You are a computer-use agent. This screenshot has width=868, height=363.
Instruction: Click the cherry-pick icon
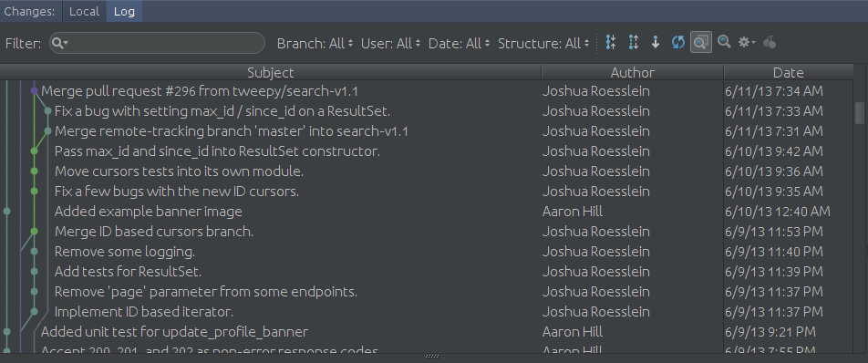(770, 42)
